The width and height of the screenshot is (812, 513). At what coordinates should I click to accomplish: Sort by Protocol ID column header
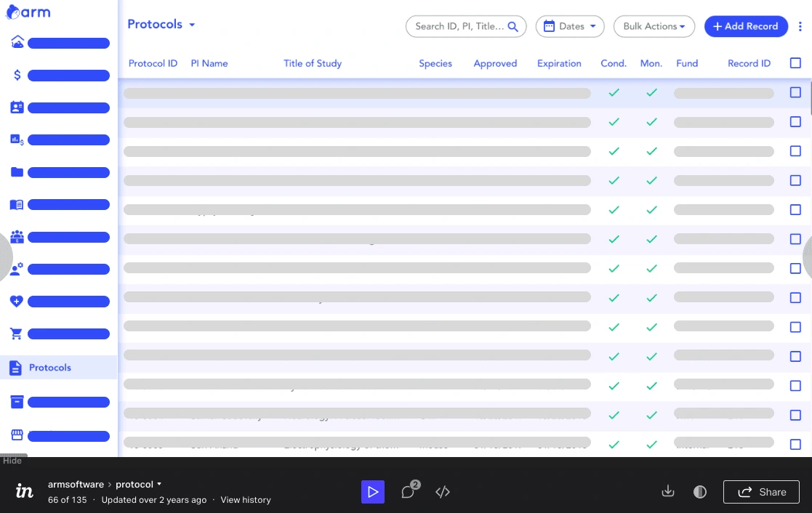[153, 63]
